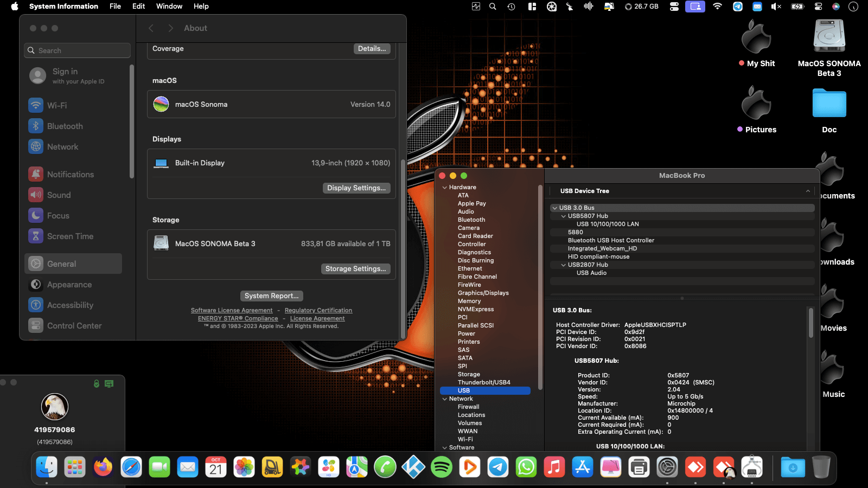Open the File menu
Image resolution: width=868 pixels, height=488 pixels.
point(115,7)
